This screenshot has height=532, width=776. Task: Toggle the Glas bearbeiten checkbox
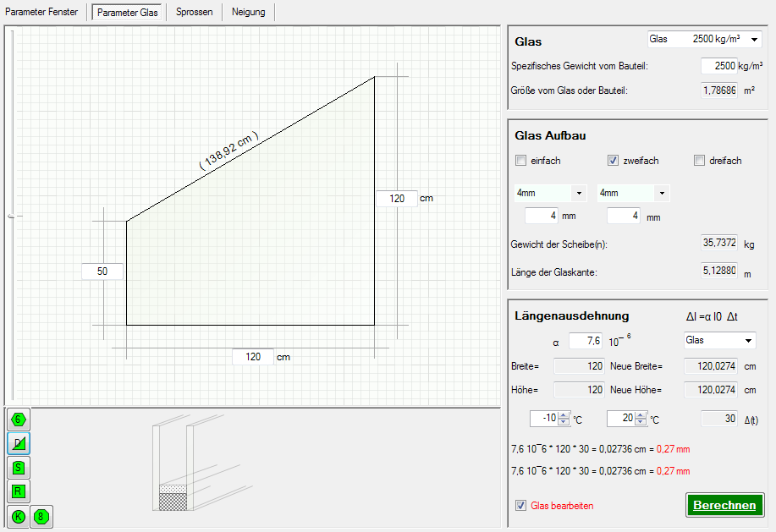pyautogui.click(x=520, y=506)
